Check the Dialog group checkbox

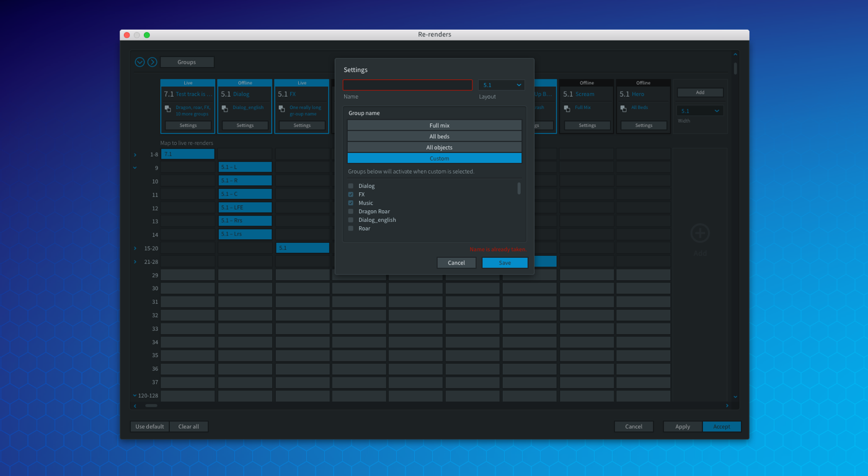[x=351, y=186]
